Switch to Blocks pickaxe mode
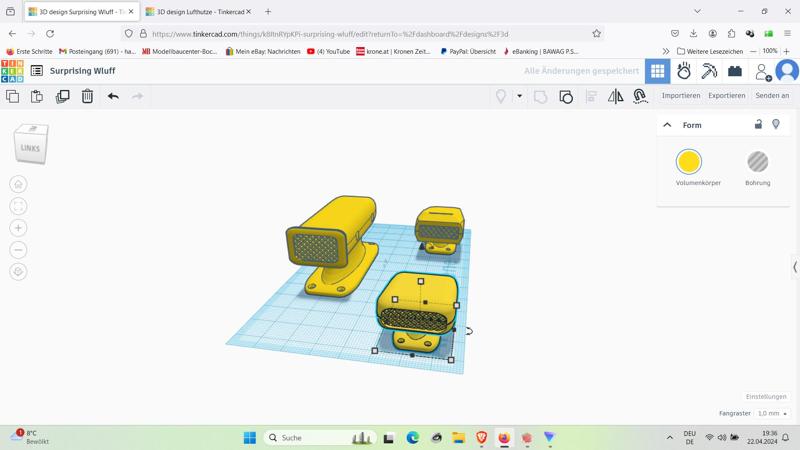 point(709,71)
